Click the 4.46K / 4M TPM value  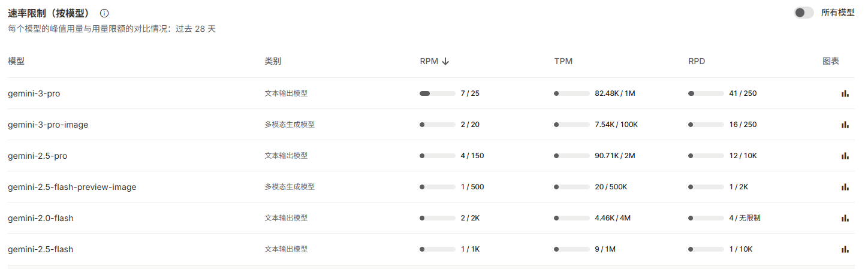(613, 218)
